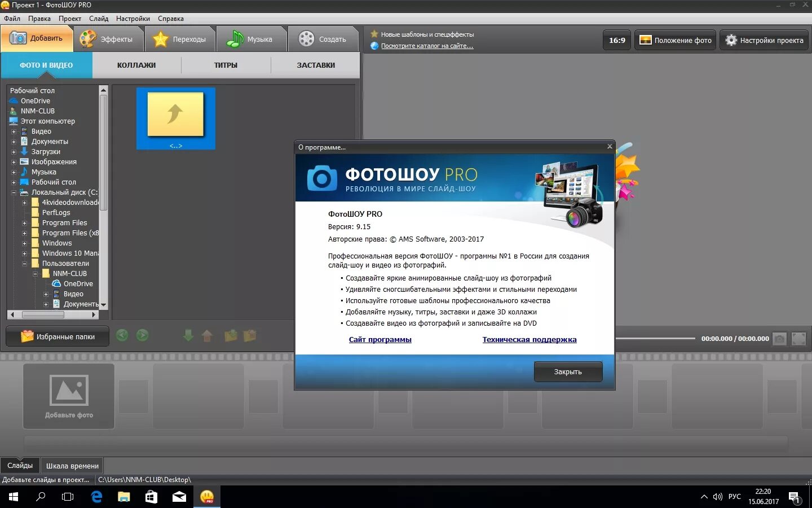Open the Правка menu
The height and width of the screenshot is (508, 812).
coord(39,19)
